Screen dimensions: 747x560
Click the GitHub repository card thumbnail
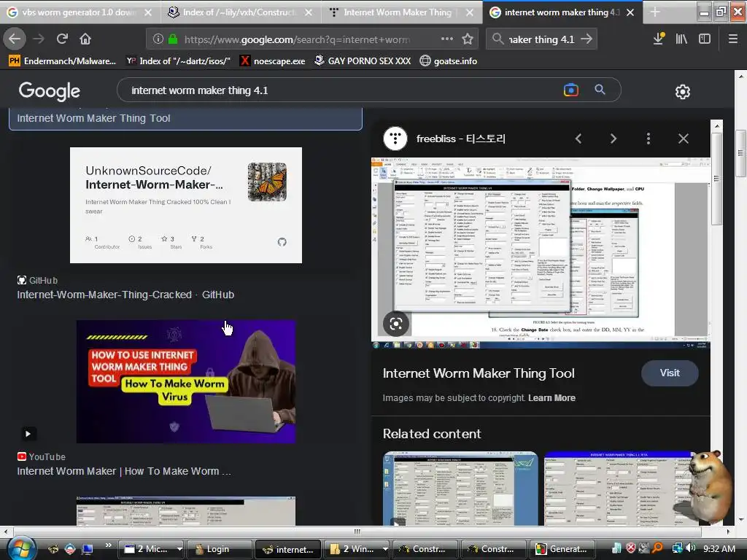point(186,205)
